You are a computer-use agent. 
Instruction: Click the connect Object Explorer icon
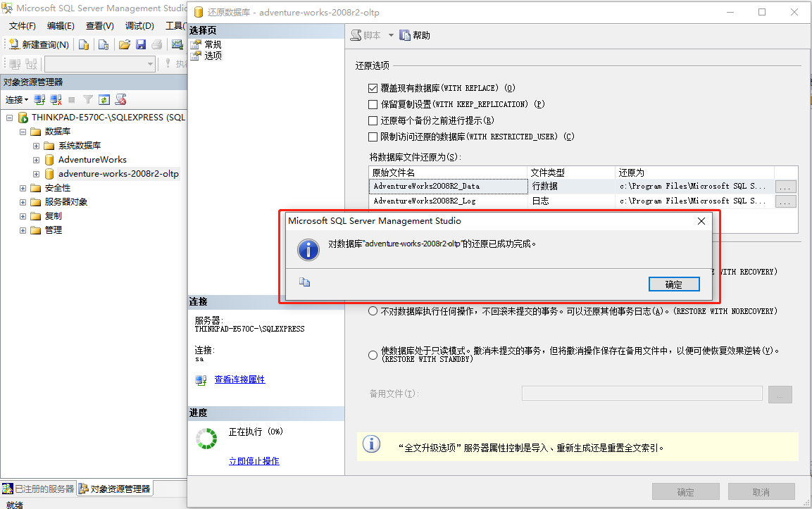tap(39, 99)
